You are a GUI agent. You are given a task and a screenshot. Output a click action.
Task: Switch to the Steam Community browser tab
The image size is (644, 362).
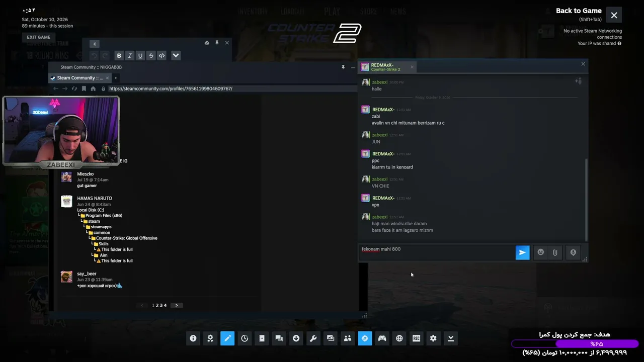tap(79, 78)
